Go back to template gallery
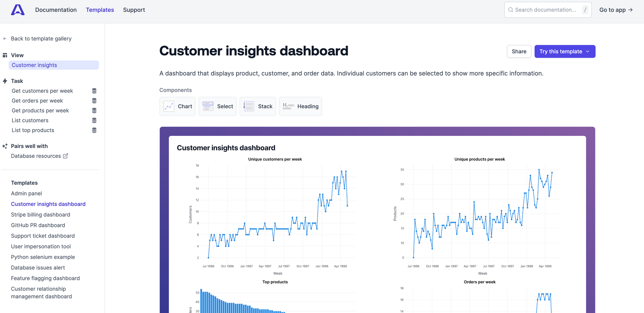This screenshot has height=313, width=644. [41, 39]
